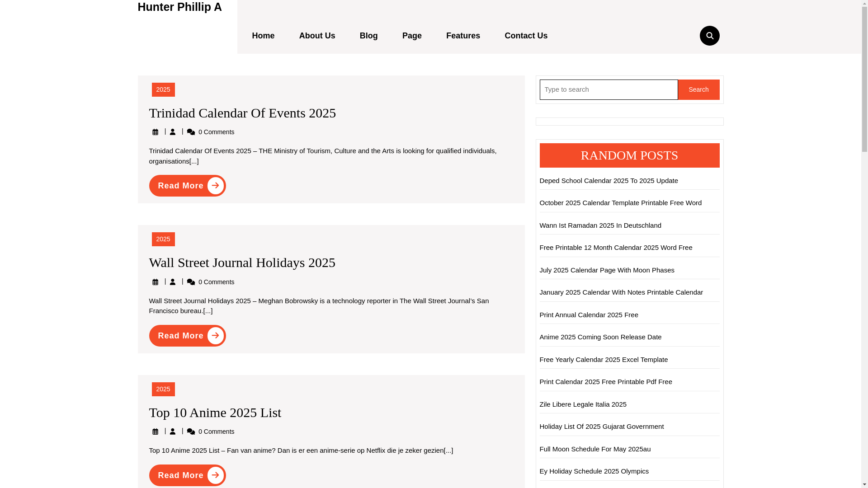This screenshot has width=868, height=488.
Task: Click comments icon under Top 10 Anime post
Action: point(191,432)
